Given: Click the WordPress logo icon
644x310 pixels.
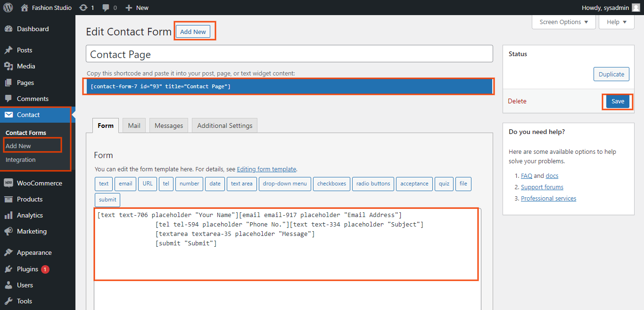Looking at the screenshot, I should click(x=8, y=8).
